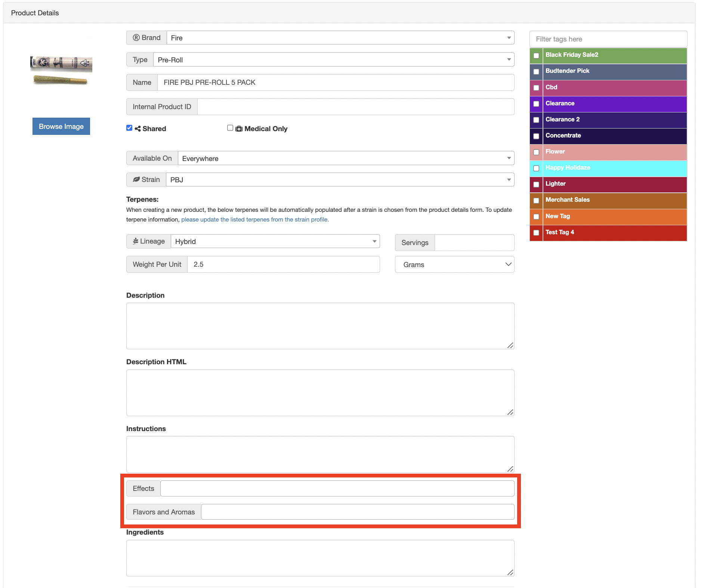Viewport: 701px width, 588px height.
Task: Click into the Description HTML text area
Action: 320,393
